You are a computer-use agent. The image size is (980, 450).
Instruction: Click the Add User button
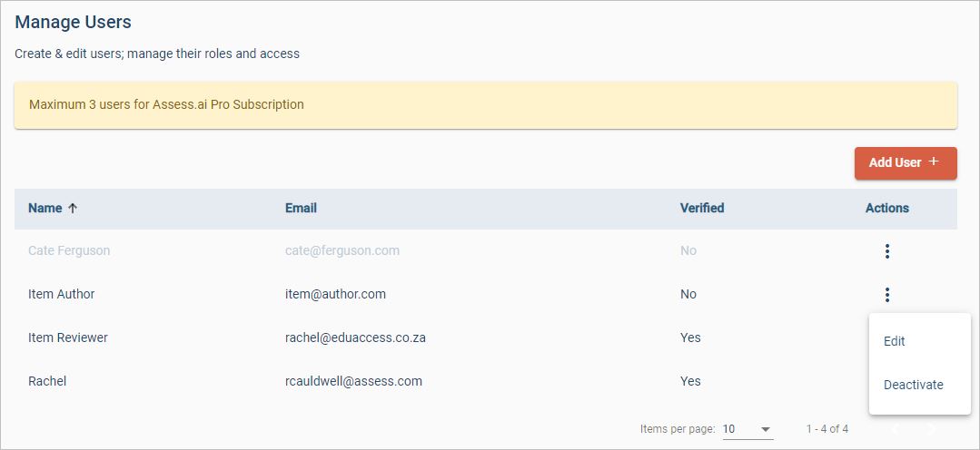[905, 162]
